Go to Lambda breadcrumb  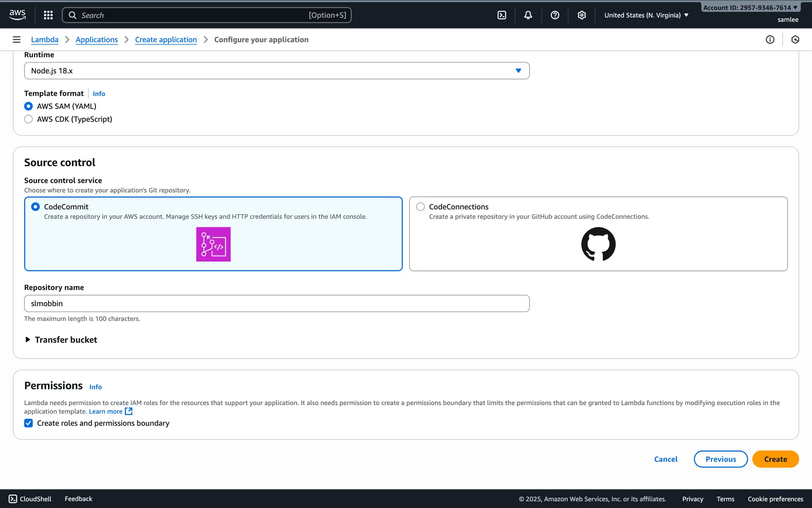pyautogui.click(x=44, y=39)
